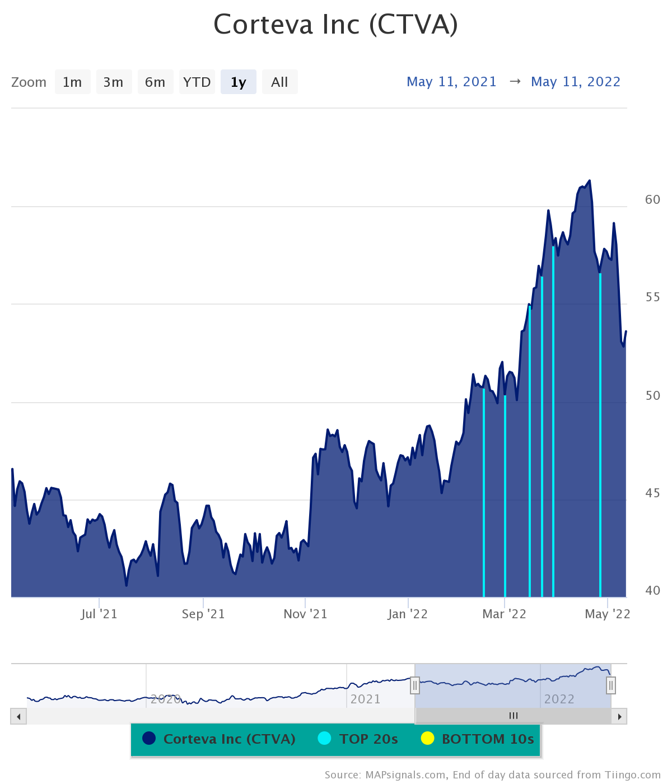Click the navy CTVA legend marker
Screen dimensions: 672x784
point(149,739)
